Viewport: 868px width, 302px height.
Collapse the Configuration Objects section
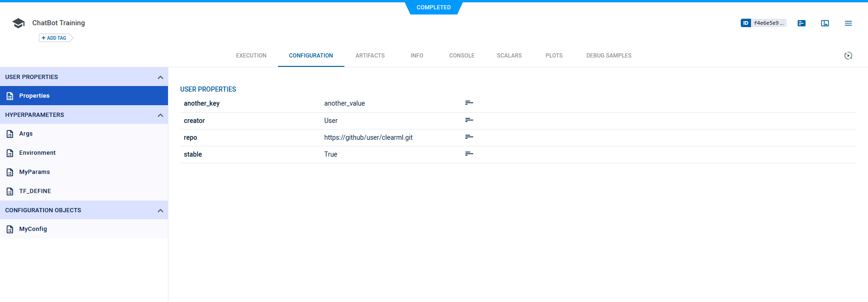[160, 210]
